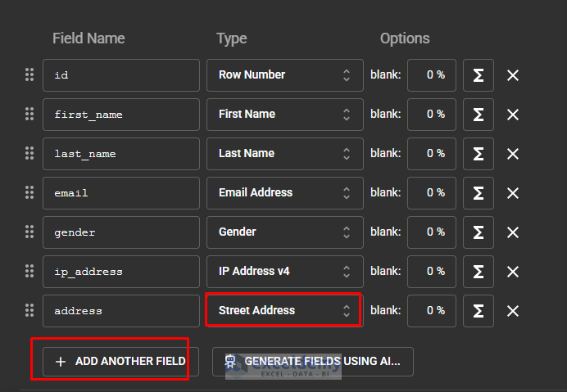Click sigma icon on address row
Image resolution: width=567 pixels, height=392 pixels.
(479, 311)
